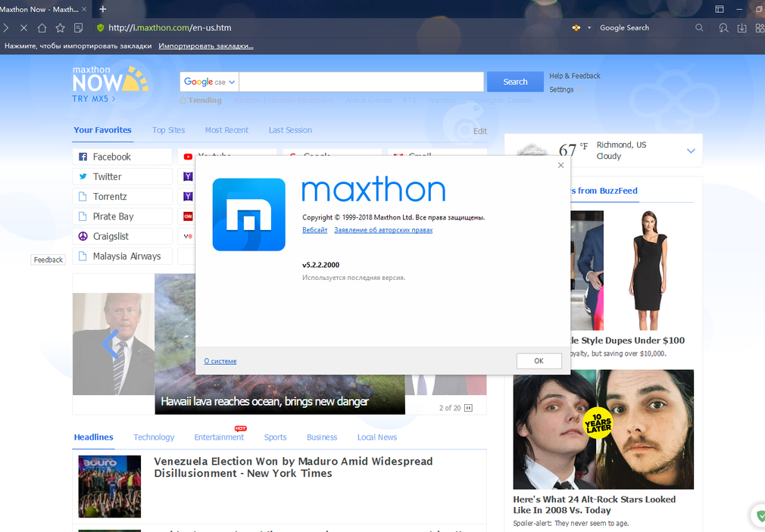The width and height of the screenshot is (765, 532).
Task: Click the page search input field
Action: coord(361,82)
